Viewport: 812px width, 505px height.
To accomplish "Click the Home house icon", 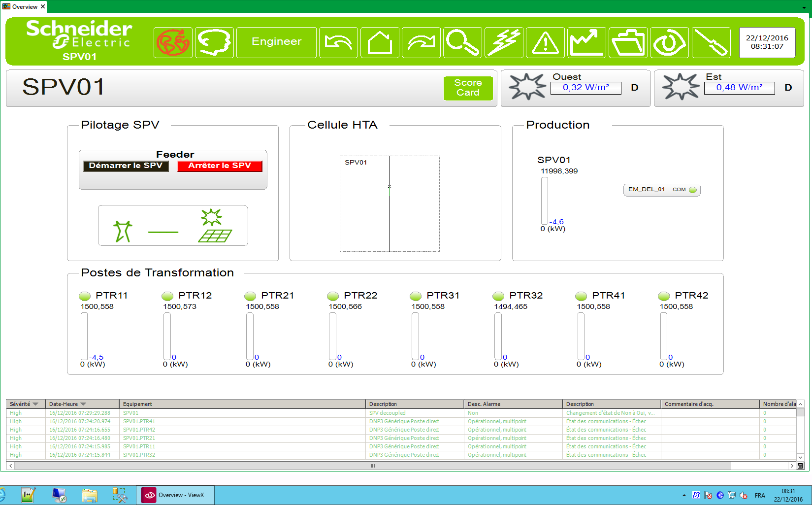I will [x=380, y=43].
